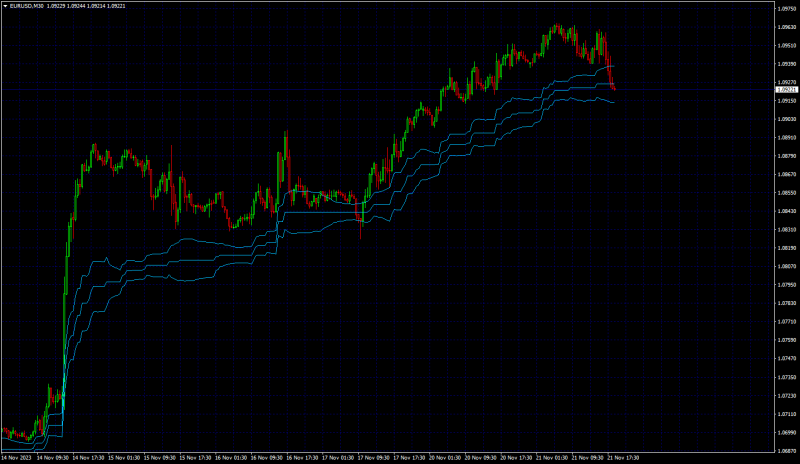
Task: Click the 16 Nov 01:30 time label
Action: [x=231, y=458]
